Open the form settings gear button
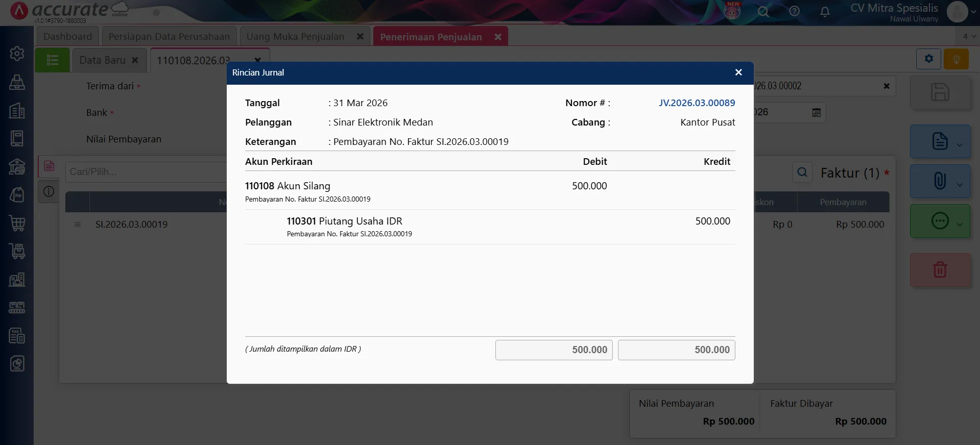Image resolution: width=980 pixels, height=445 pixels. 928,59
